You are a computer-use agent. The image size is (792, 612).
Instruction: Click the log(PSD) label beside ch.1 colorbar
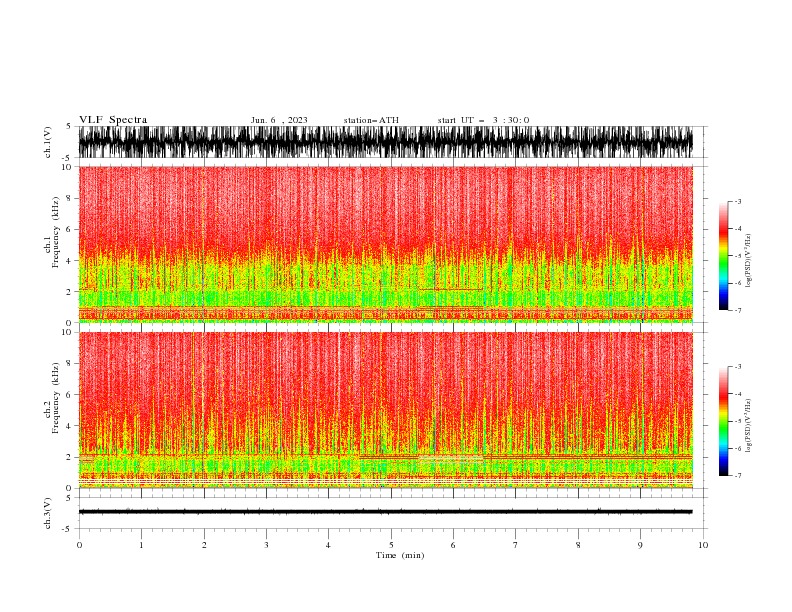click(x=748, y=261)
